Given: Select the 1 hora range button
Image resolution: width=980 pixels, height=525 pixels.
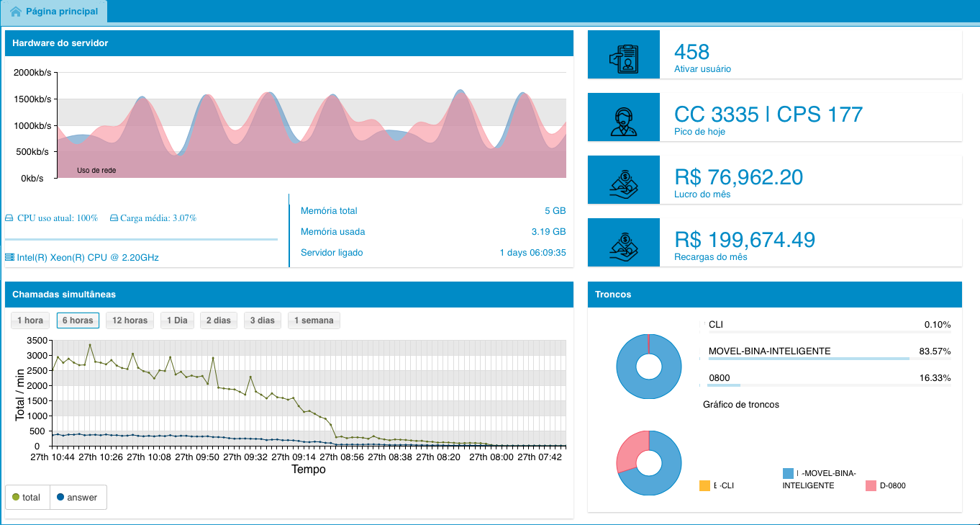Looking at the screenshot, I should click(x=30, y=320).
